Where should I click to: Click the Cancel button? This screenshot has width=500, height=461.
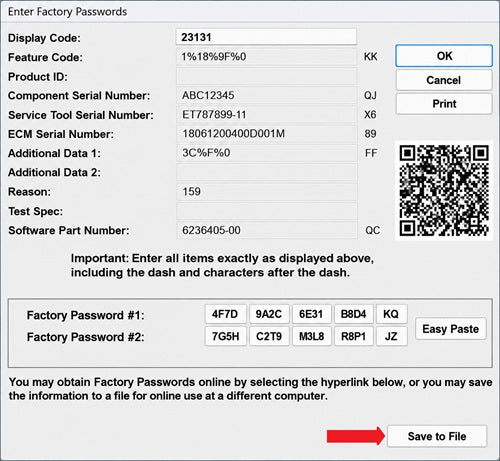444,80
